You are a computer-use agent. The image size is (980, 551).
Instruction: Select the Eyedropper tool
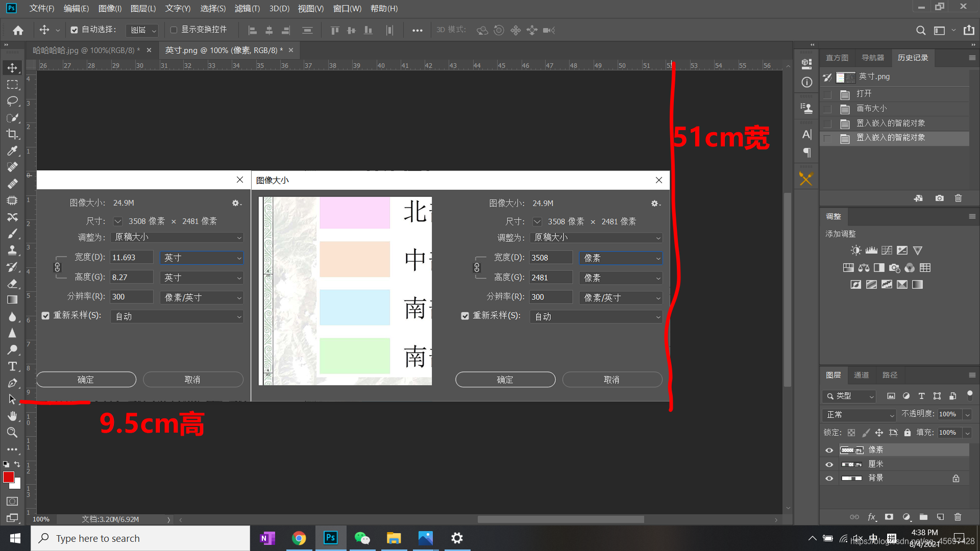[12, 151]
